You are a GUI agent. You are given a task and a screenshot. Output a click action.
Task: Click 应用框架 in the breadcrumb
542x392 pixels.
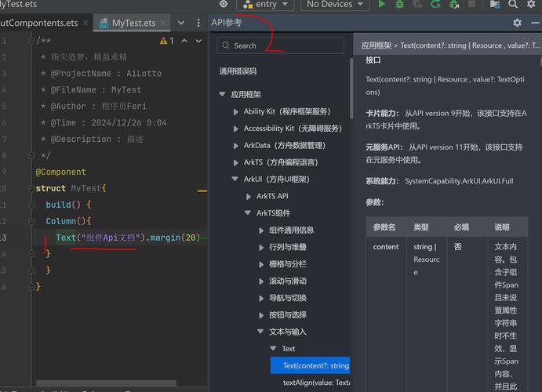point(376,45)
